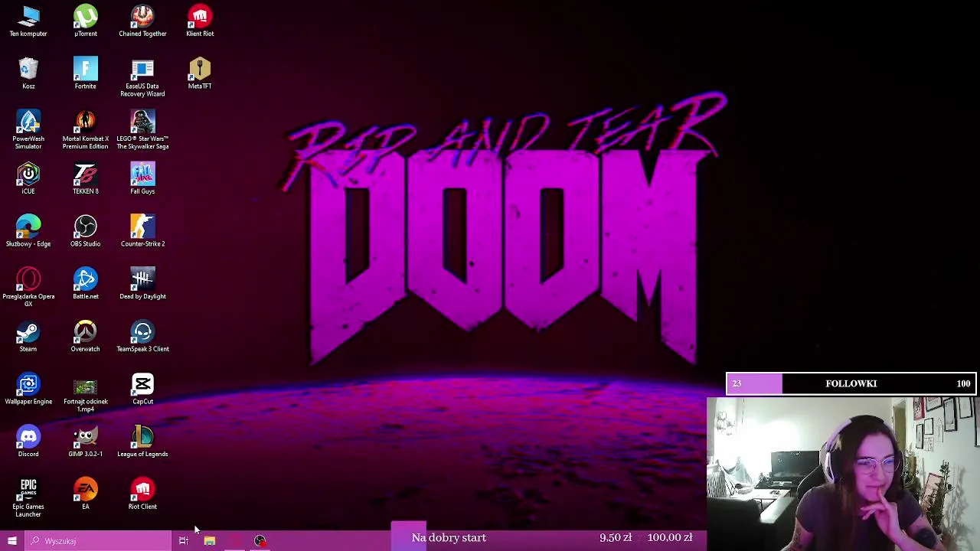Open the Discord desktop shortcut
980x551 pixels.
pos(28,442)
